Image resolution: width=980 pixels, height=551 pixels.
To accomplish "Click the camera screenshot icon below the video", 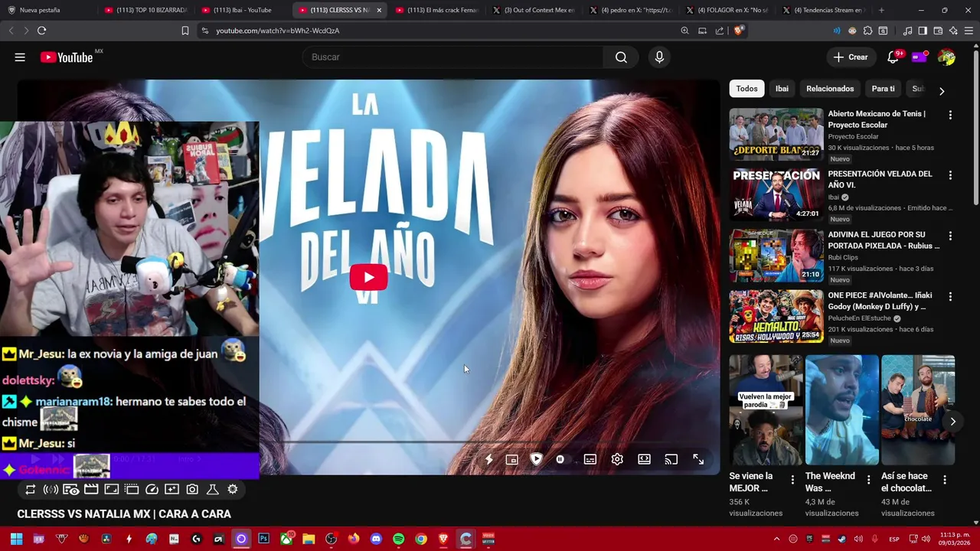I will [x=192, y=490].
